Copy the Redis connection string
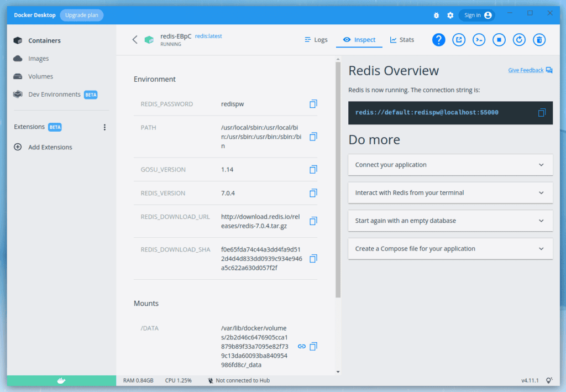This screenshot has width=566, height=392. pos(542,113)
